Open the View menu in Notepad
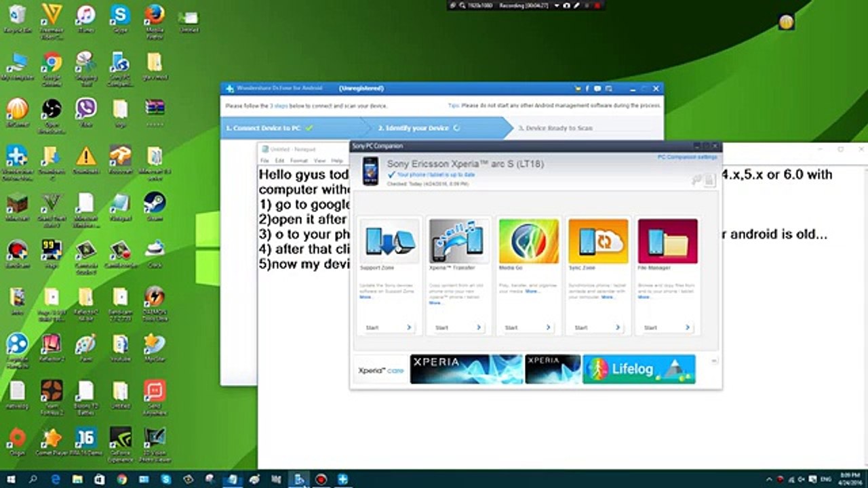868x488 pixels. 319,161
